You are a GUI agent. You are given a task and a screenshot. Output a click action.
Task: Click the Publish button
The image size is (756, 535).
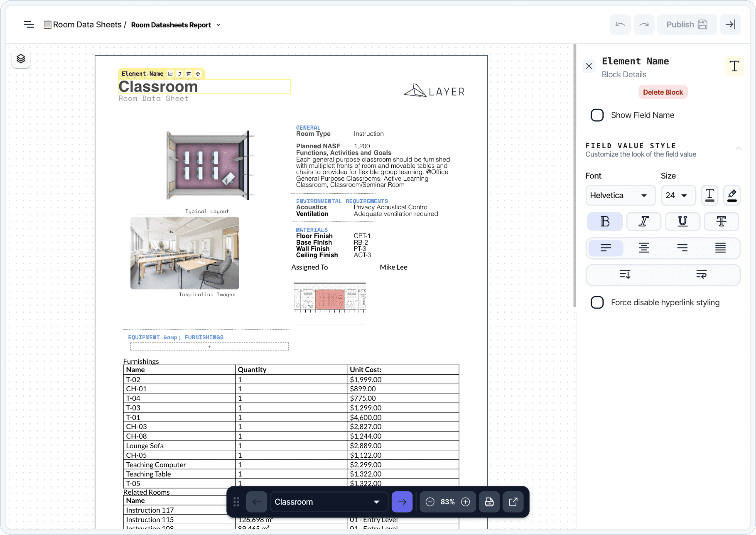687,25
